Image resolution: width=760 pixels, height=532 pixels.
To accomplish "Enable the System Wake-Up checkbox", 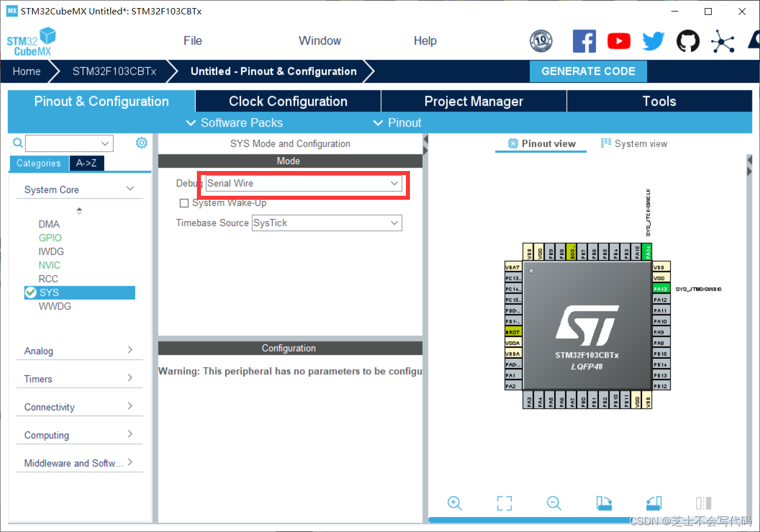I will (x=184, y=203).
